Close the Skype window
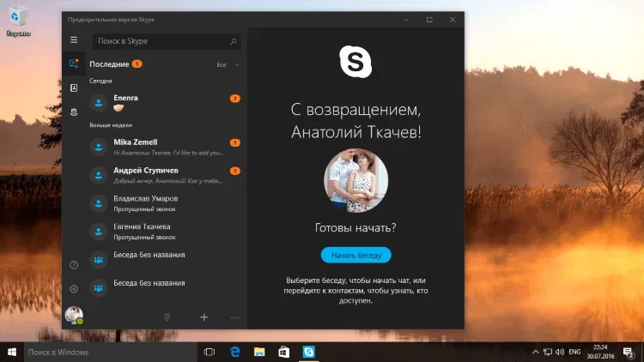 click(453, 20)
